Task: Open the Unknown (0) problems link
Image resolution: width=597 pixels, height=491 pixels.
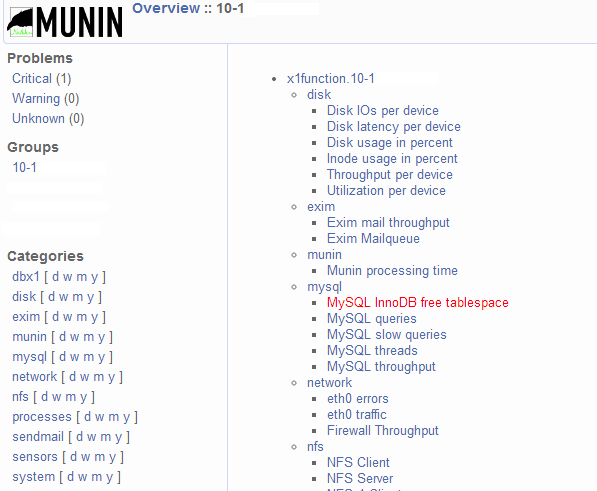Action: pyautogui.click(x=48, y=119)
